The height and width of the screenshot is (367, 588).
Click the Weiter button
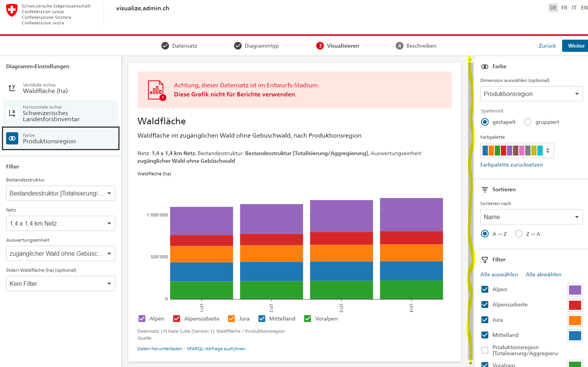pyautogui.click(x=575, y=46)
